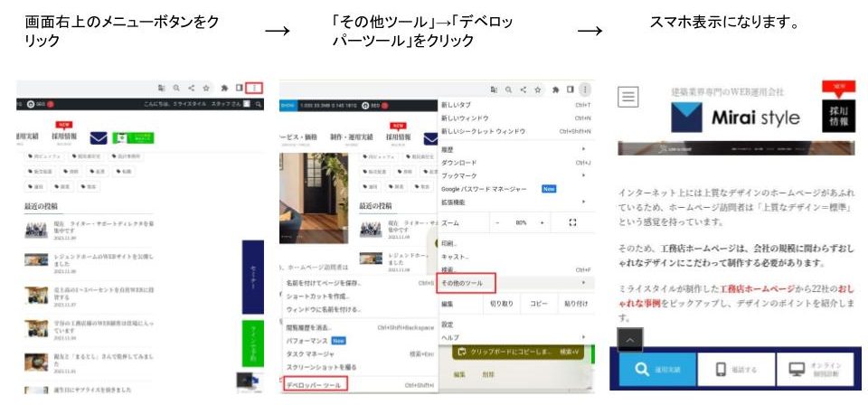Click the scroll-to-top arrow button on mobile view

tap(631, 339)
